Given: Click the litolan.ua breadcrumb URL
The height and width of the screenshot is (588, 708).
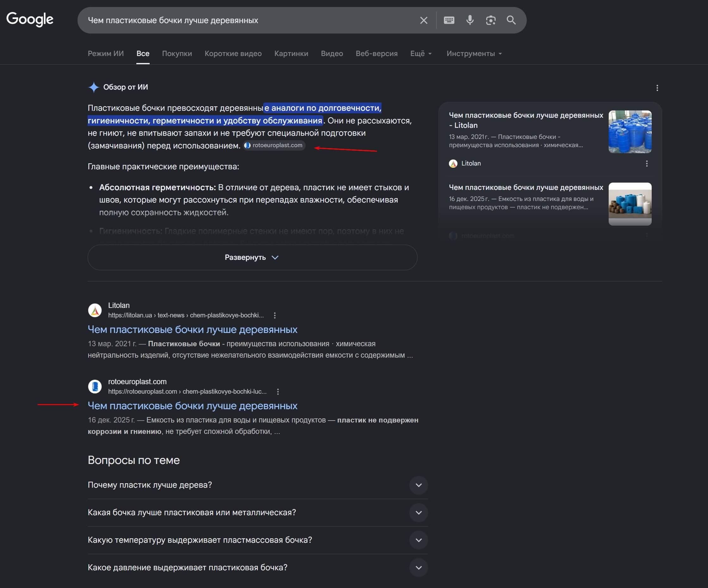Looking at the screenshot, I should click(x=186, y=316).
